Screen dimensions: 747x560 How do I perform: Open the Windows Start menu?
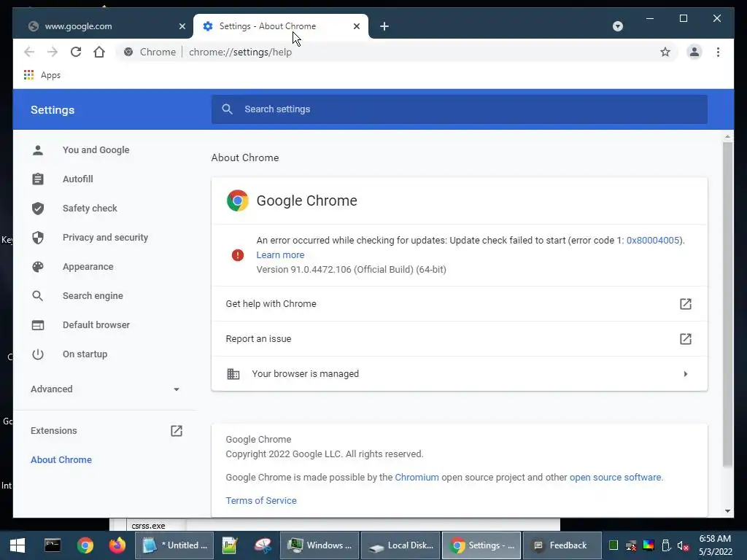[18, 545]
